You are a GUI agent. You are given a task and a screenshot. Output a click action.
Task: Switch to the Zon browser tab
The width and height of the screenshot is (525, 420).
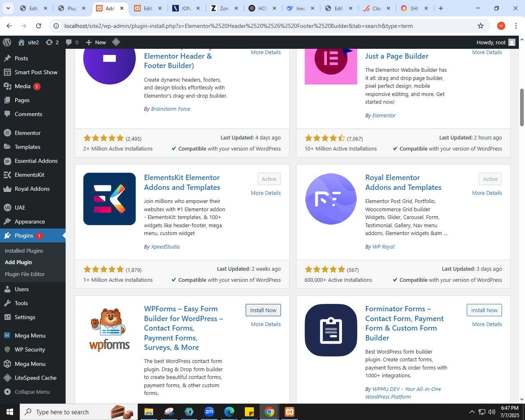(224, 8)
